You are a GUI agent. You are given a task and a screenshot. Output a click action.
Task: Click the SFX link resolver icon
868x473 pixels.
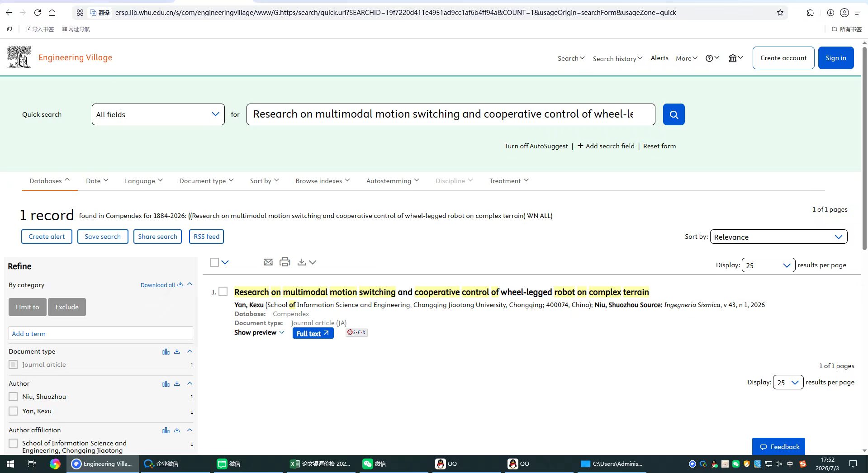[356, 332]
